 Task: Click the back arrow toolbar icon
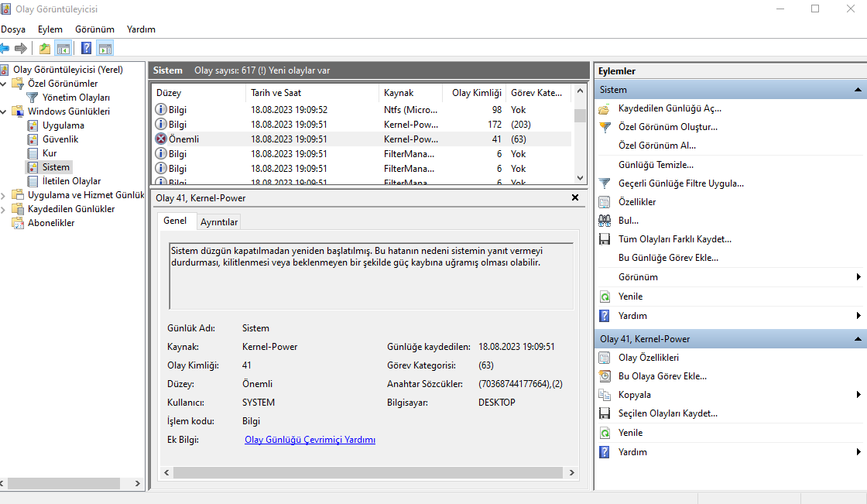click(5, 48)
